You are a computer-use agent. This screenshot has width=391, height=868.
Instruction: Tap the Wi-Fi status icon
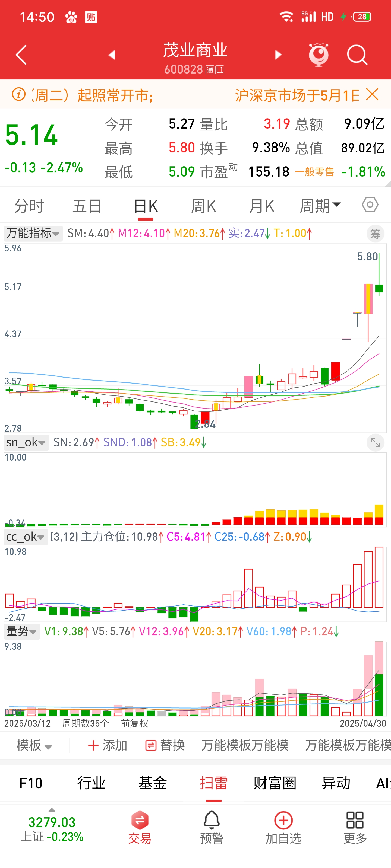pos(286,17)
